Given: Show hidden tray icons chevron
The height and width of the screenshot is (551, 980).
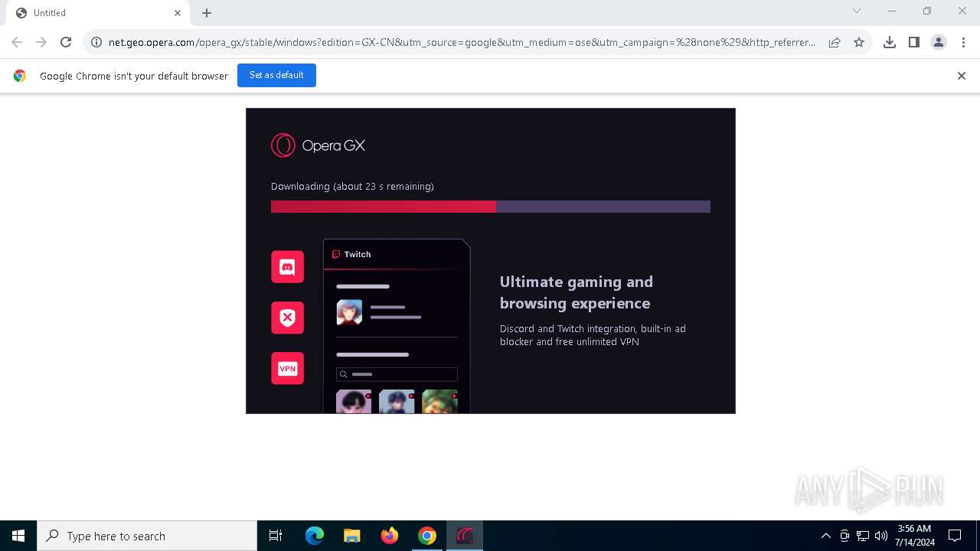Looking at the screenshot, I should 825,536.
